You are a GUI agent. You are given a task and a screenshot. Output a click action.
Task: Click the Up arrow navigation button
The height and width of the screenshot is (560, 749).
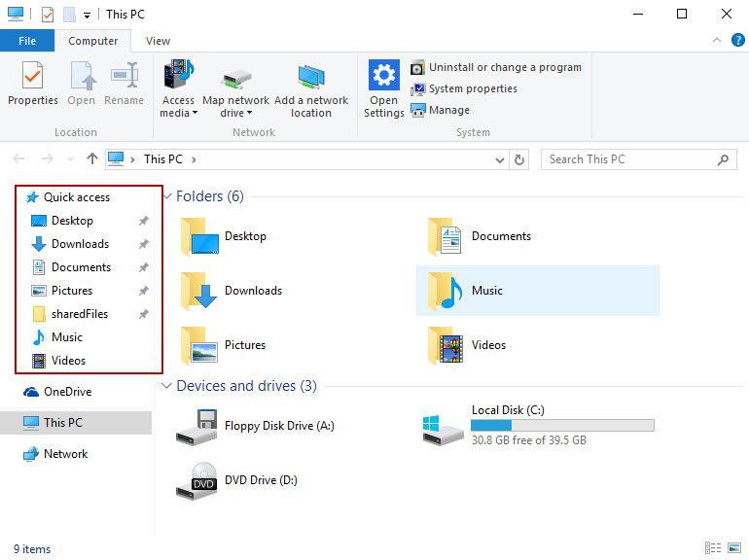coord(91,158)
